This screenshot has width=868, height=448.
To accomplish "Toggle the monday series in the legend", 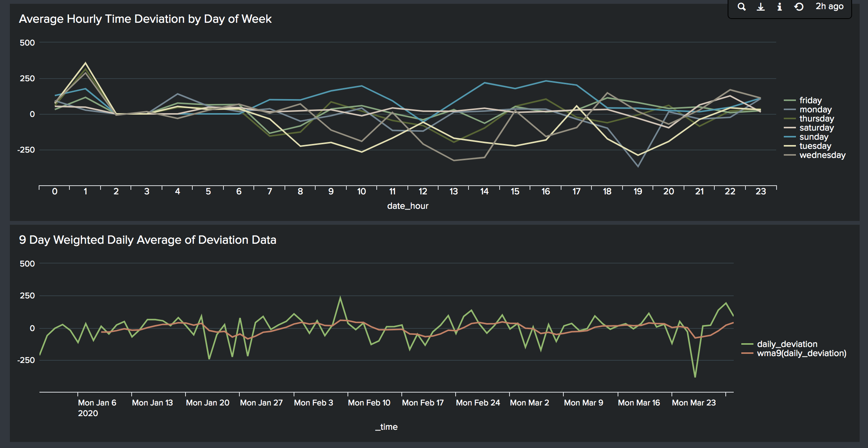I will point(815,109).
